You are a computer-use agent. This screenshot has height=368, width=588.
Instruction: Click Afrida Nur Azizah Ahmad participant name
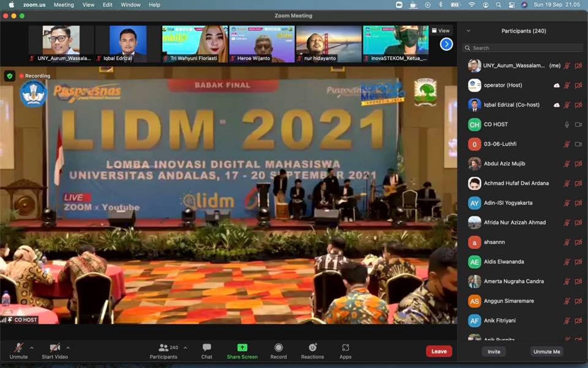click(515, 223)
